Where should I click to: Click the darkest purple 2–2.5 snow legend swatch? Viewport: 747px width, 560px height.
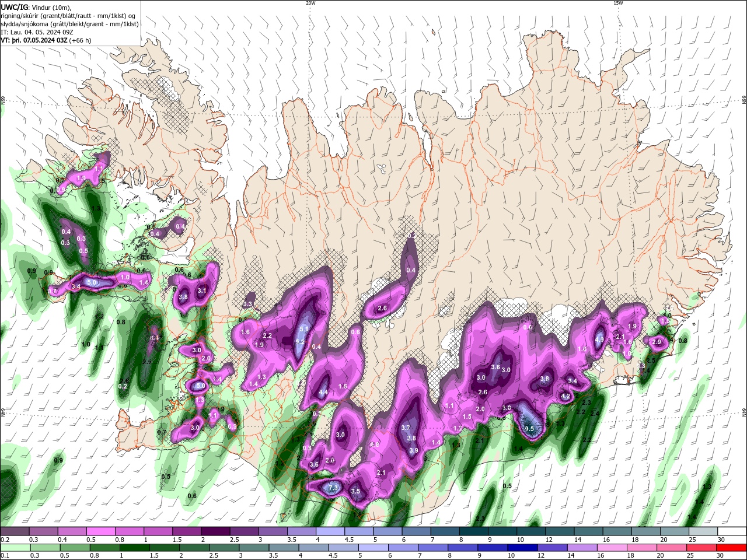(x=215, y=531)
